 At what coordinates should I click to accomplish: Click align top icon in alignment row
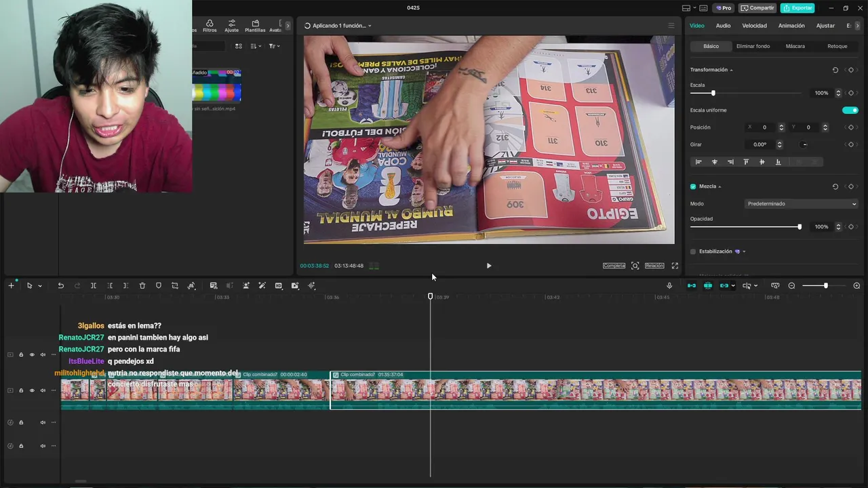point(746,162)
